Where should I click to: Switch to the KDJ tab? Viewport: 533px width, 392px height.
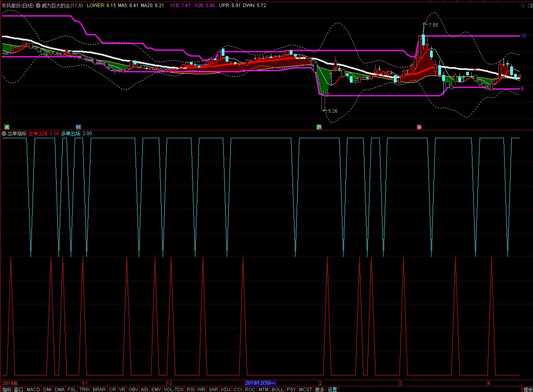pos(226,389)
